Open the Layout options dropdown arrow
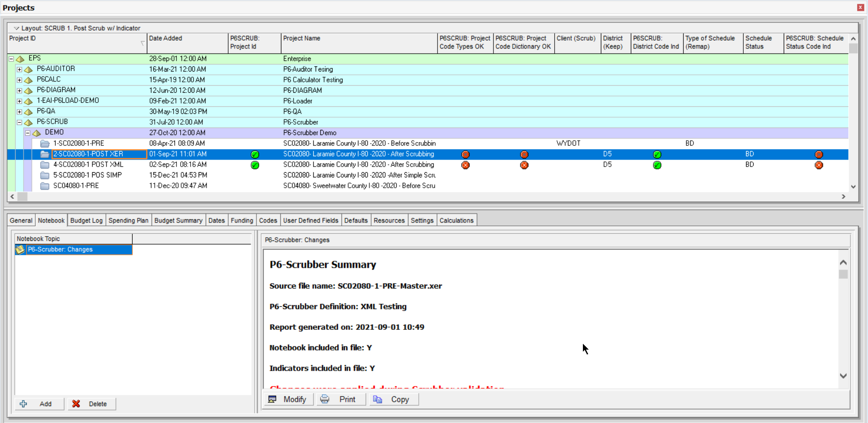This screenshot has height=423, width=868. tap(16, 28)
